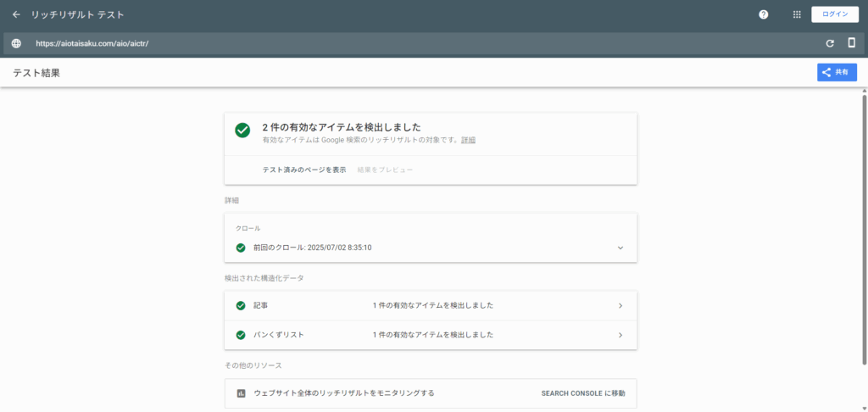Click the リッチリザルト テスト title

point(77,15)
